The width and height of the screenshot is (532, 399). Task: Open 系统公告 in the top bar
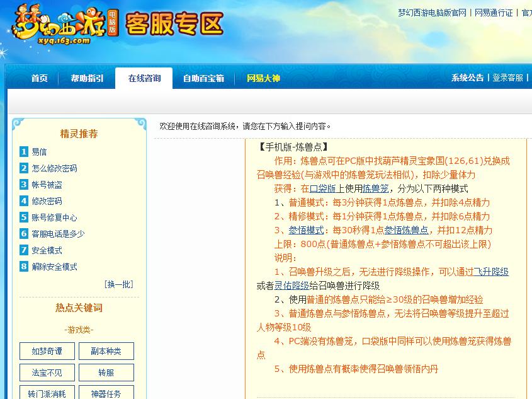[x=467, y=78]
